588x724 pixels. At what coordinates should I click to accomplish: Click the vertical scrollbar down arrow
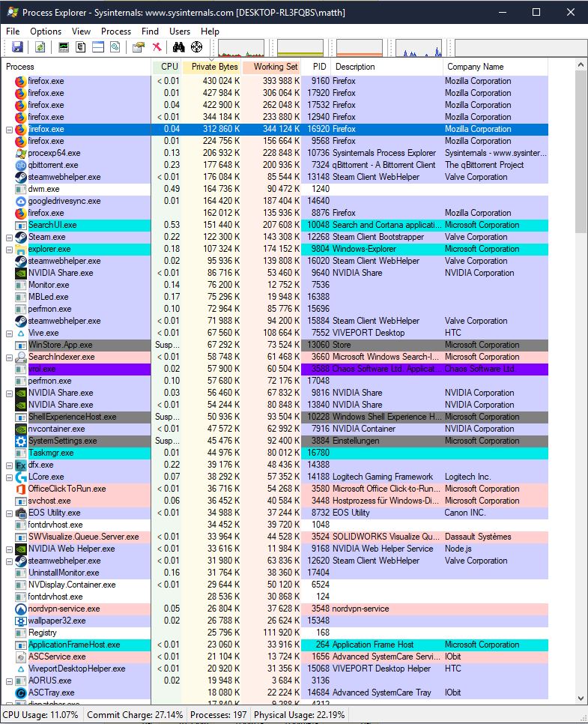point(581,699)
